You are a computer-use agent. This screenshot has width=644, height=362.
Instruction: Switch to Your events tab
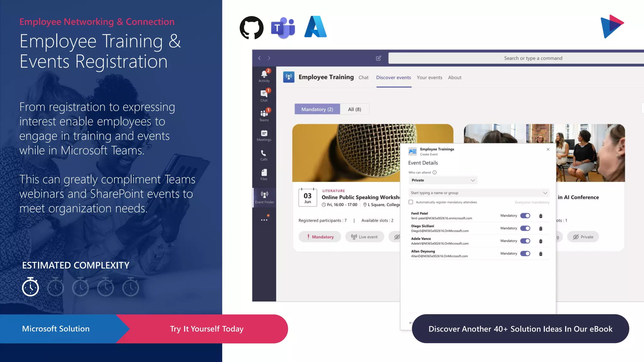430,78
